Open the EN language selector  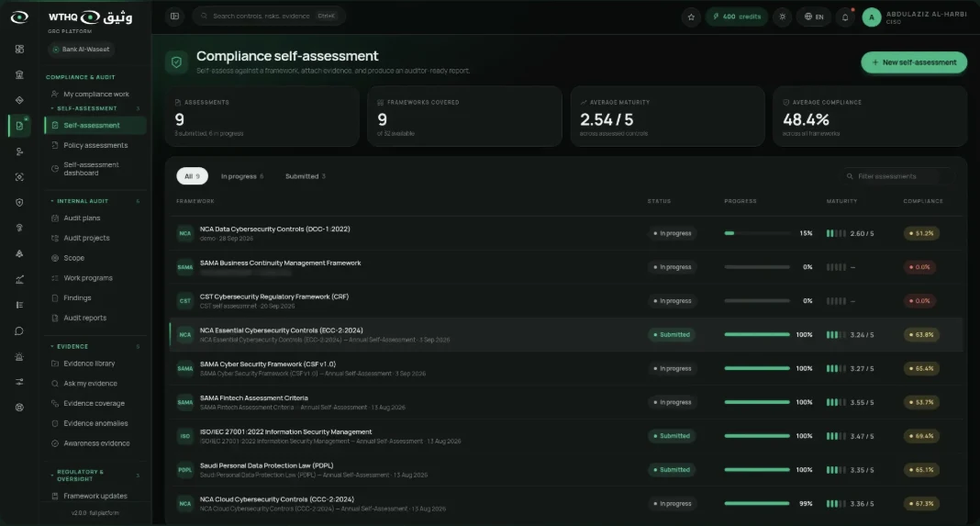[814, 17]
